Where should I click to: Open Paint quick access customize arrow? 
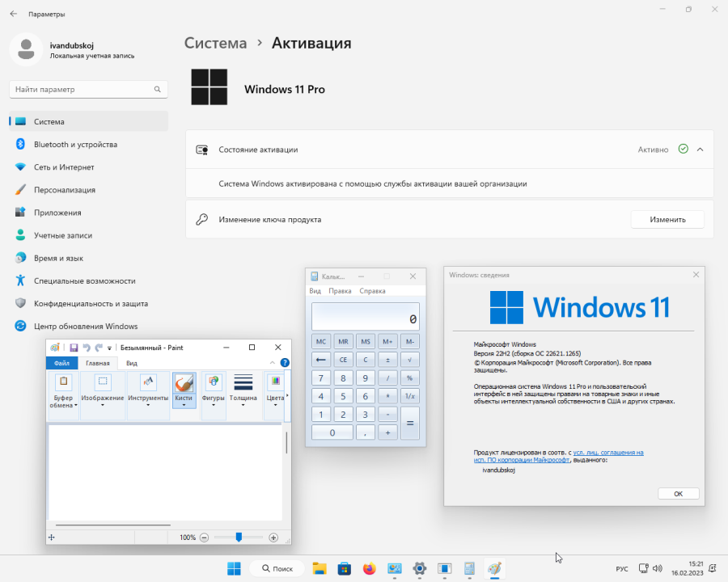coord(109,348)
